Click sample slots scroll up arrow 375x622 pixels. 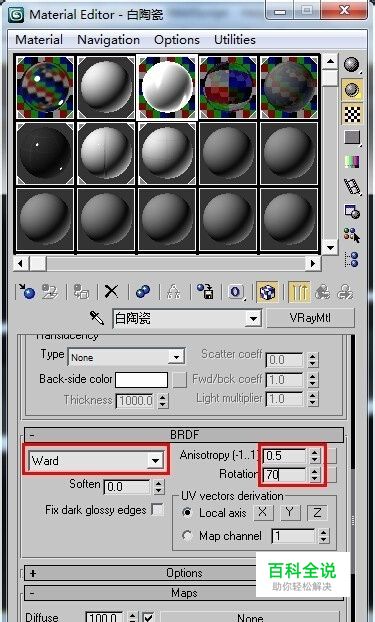tap(330, 61)
